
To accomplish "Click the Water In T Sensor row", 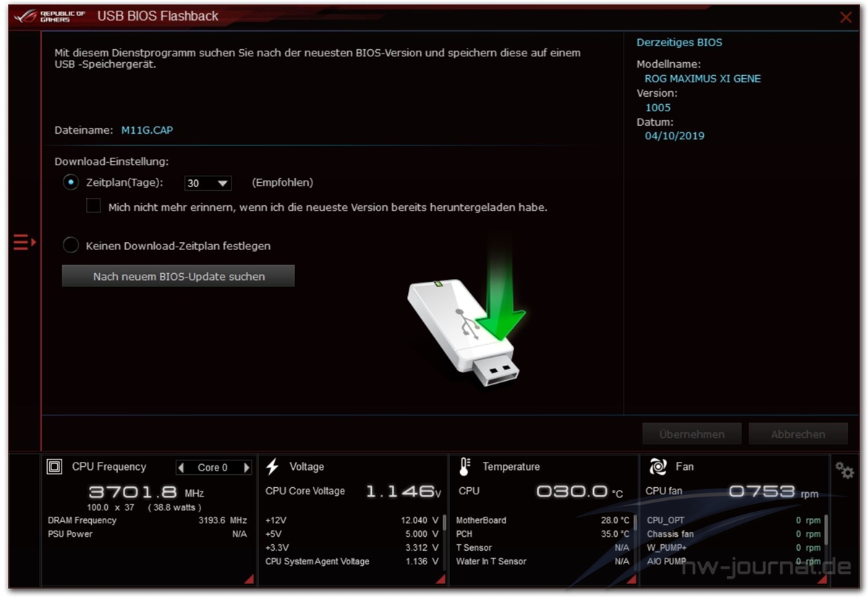I will click(542, 562).
